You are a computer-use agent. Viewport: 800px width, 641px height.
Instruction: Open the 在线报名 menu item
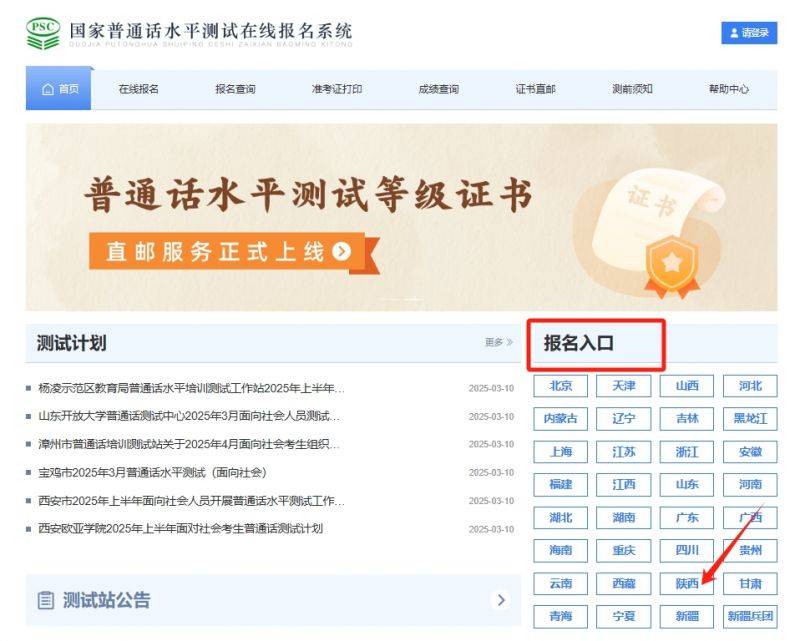coord(138,89)
